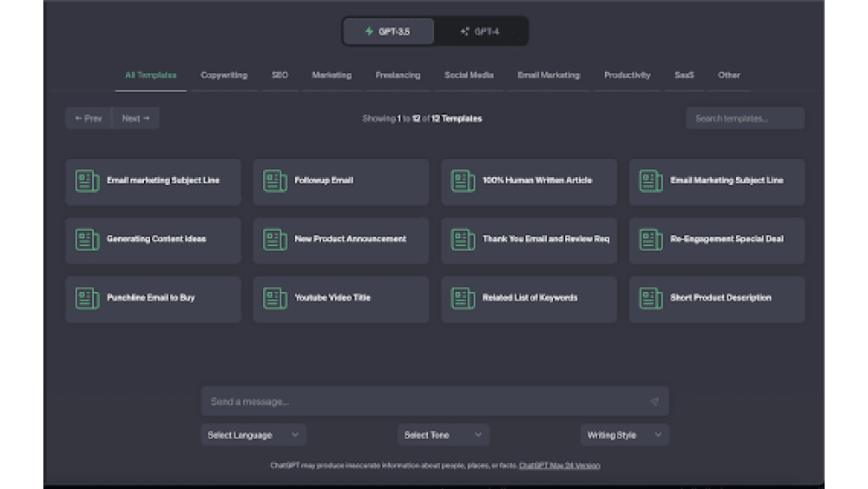The image size is (868, 489).
Task: Click the Followup Email template icon
Action: click(x=274, y=181)
